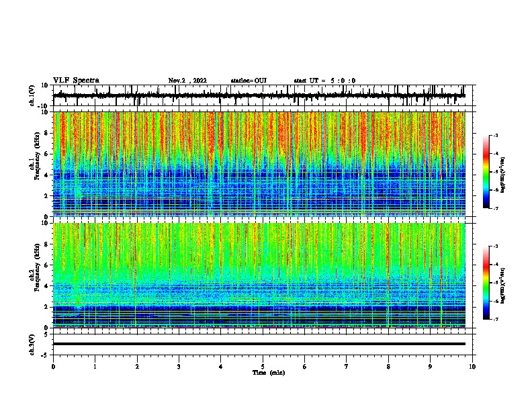Viewport: 532px width, 411px height.
Task: Click the "-7" label on ch.2 colorbar
Action: pyautogui.click(x=495, y=319)
